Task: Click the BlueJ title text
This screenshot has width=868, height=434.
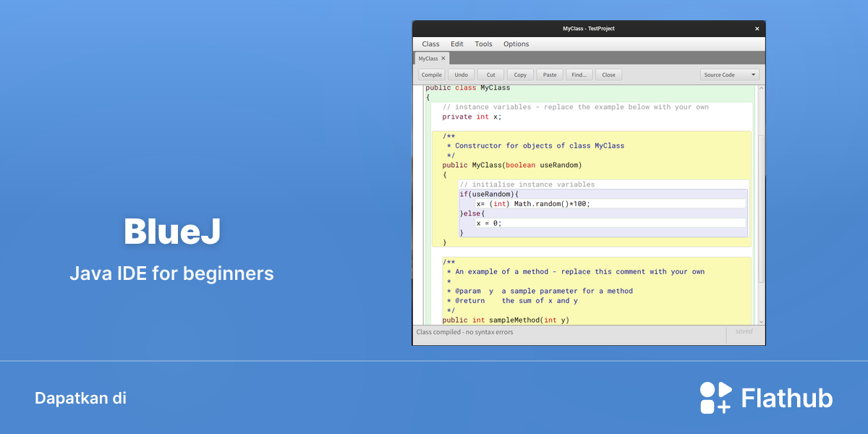Action: (x=171, y=231)
